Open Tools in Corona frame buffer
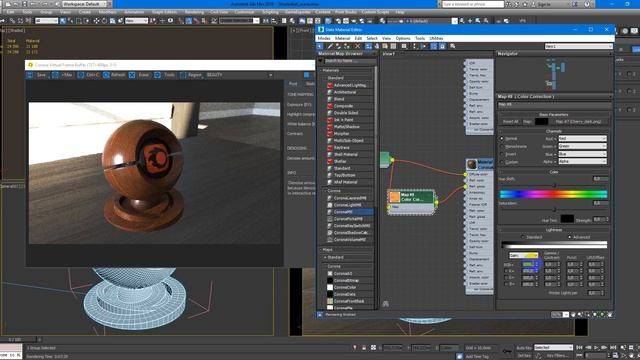The width and height of the screenshot is (640, 360). click(165, 75)
